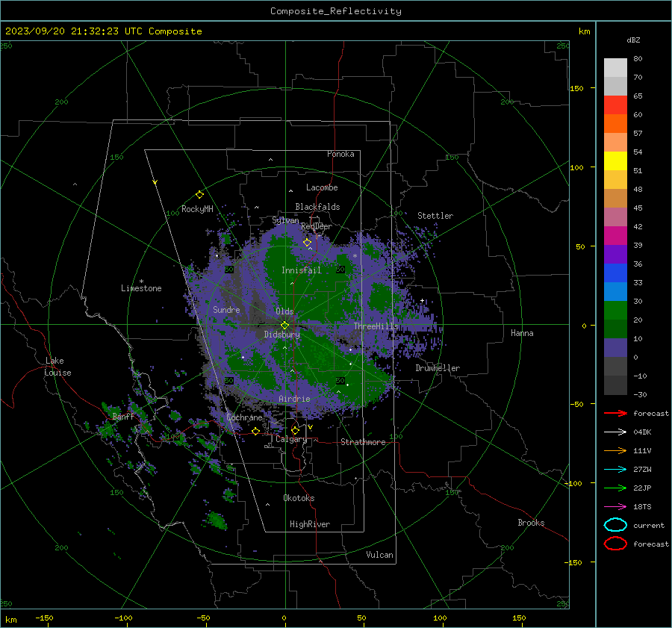Click the 'Okotoks' map label
This screenshot has width=672, height=628.
coord(299,498)
